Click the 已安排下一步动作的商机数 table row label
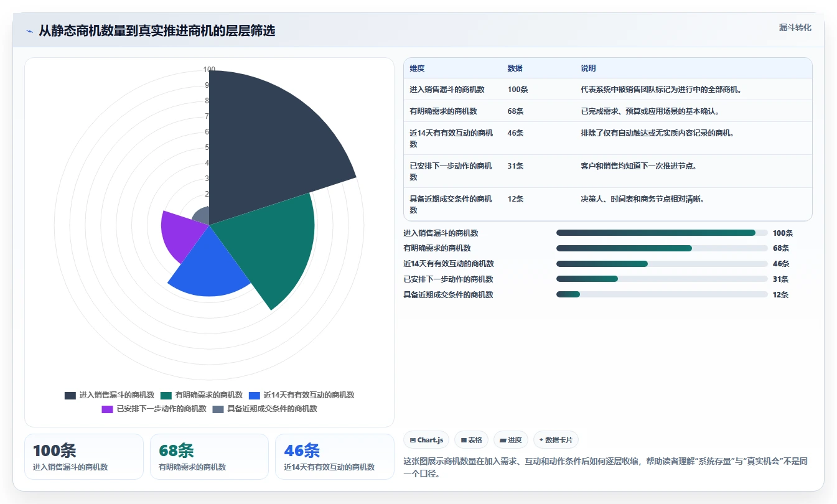Viewport: 837px width, 504px height. click(451, 172)
